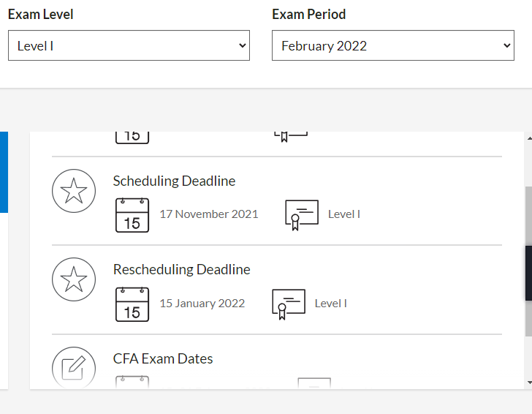Click the star icon beside Scheduling Deadline
The height and width of the screenshot is (414, 532).
click(x=74, y=191)
